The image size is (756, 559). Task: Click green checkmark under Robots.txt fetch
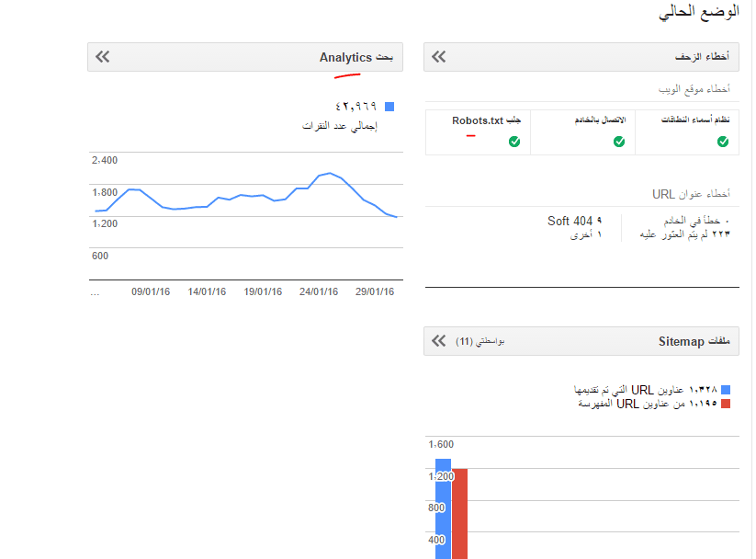point(514,142)
